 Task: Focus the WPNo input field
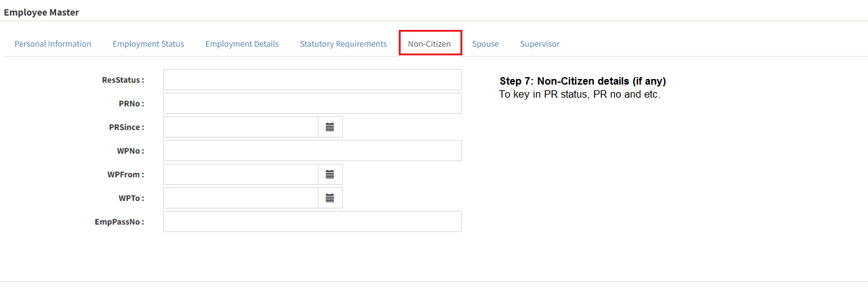click(x=312, y=151)
